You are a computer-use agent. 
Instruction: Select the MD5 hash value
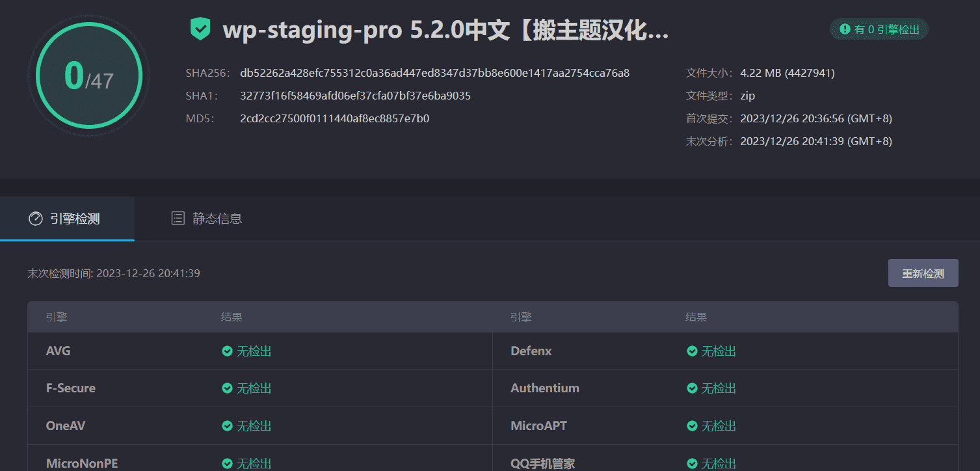tap(335, 118)
